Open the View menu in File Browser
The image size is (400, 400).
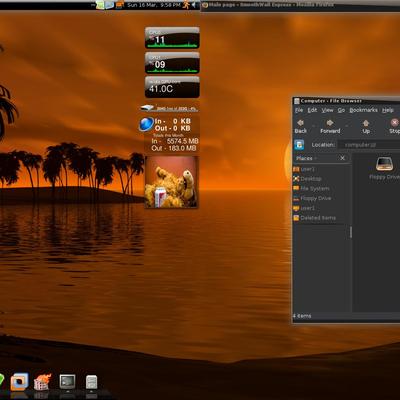pos(327,110)
